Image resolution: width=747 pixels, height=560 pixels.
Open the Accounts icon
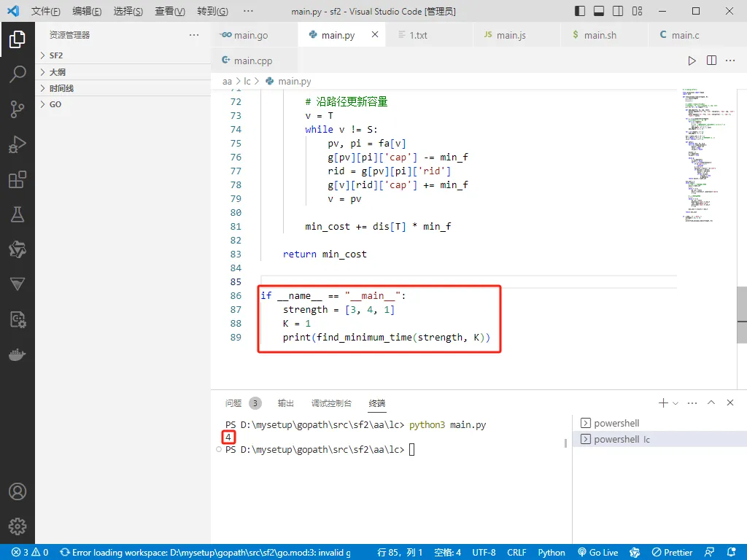click(x=18, y=491)
